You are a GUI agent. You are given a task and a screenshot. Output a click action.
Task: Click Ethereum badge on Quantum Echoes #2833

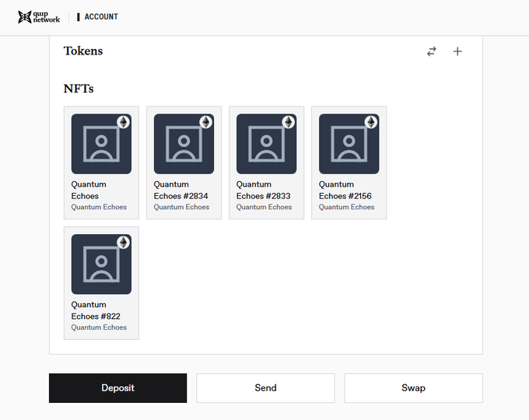(289, 122)
